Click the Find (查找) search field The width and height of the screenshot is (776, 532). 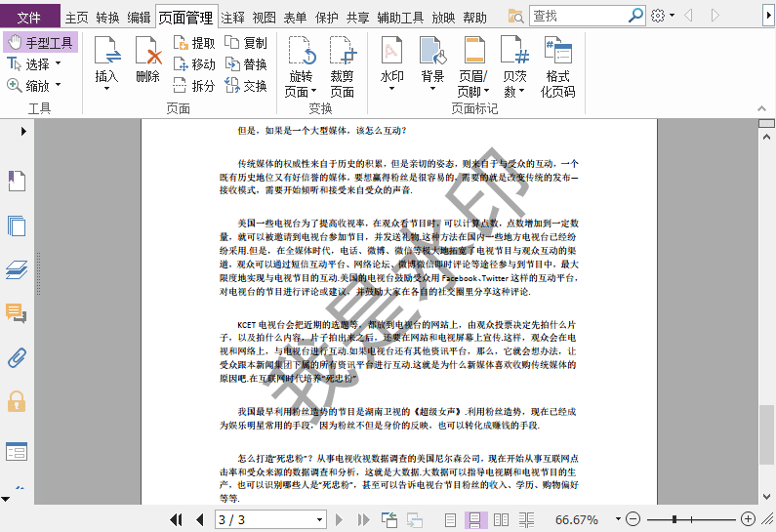coord(578,16)
